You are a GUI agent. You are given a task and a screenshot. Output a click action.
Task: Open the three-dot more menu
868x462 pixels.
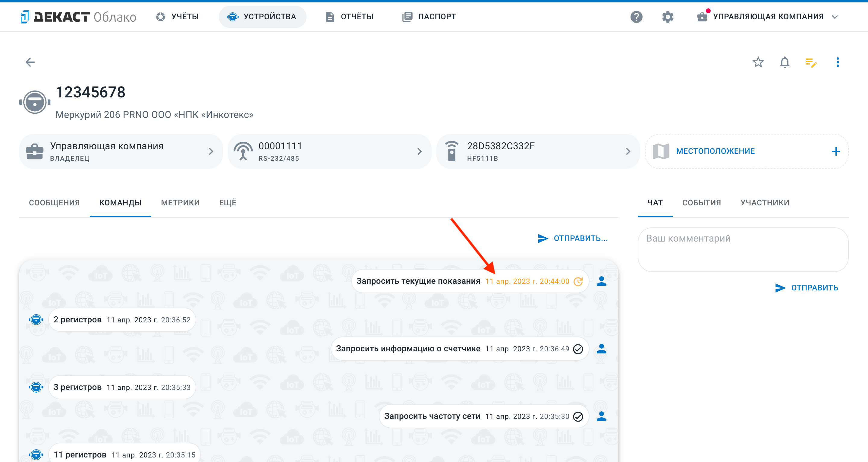coord(838,62)
